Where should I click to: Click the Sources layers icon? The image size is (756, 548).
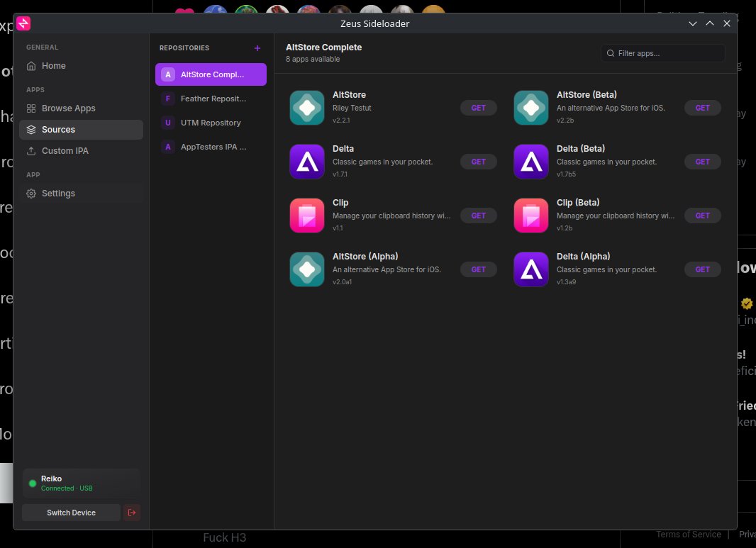(x=31, y=130)
